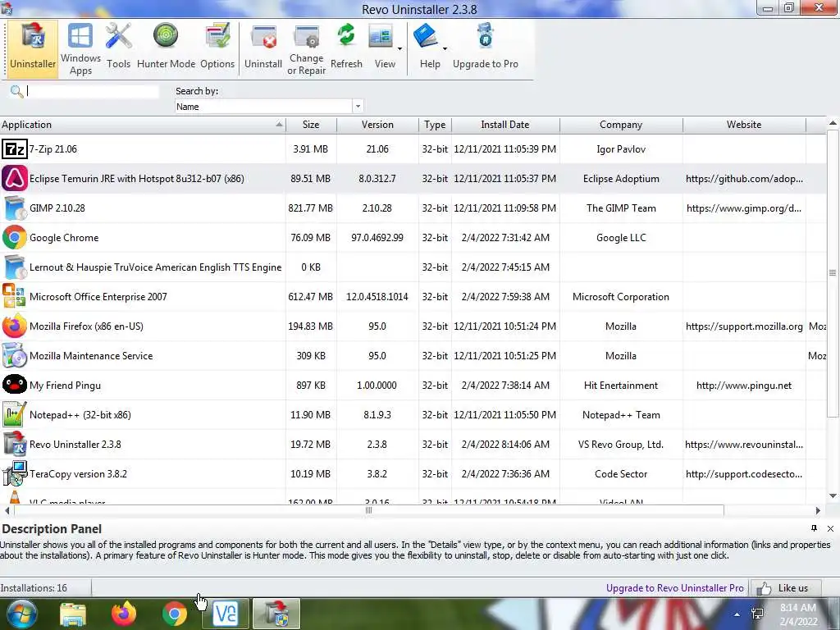
Task: Open the Search by Name dropdown
Action: pyautogui.click(x=358, y=106)
